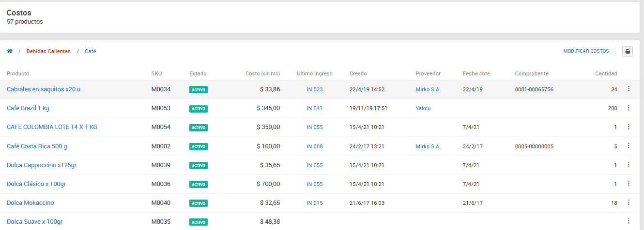
Task: Click ACTIVO badge for Cabrales en saquitos
Action: pyautogui.click(x=199, y=89)
